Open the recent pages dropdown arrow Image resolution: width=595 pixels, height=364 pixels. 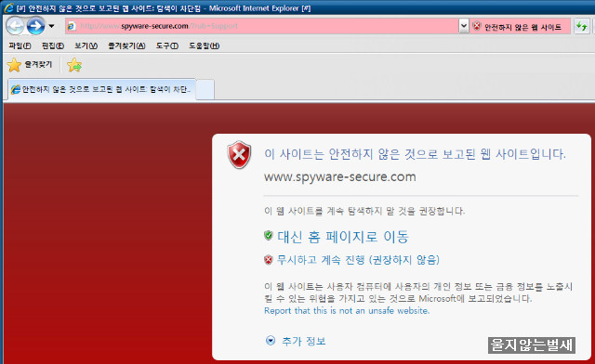(x=51, y=26)
